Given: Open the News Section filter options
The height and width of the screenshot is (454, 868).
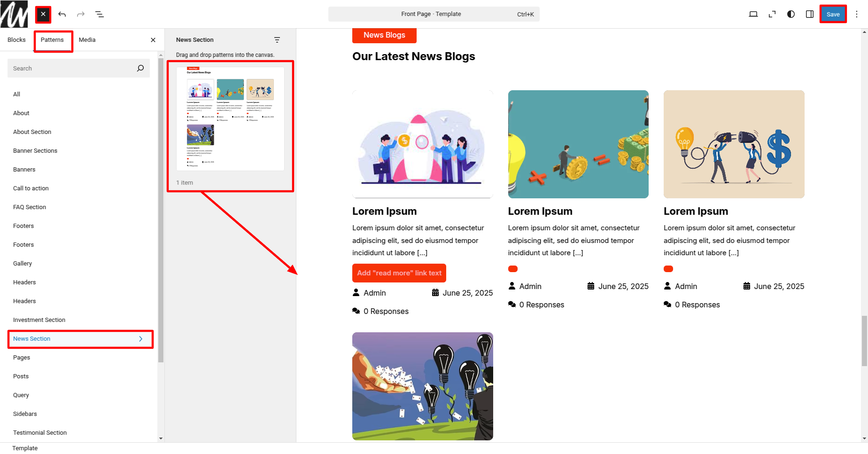Looking at the screenshot, I should pyautogui.click(x=277, y=40).
